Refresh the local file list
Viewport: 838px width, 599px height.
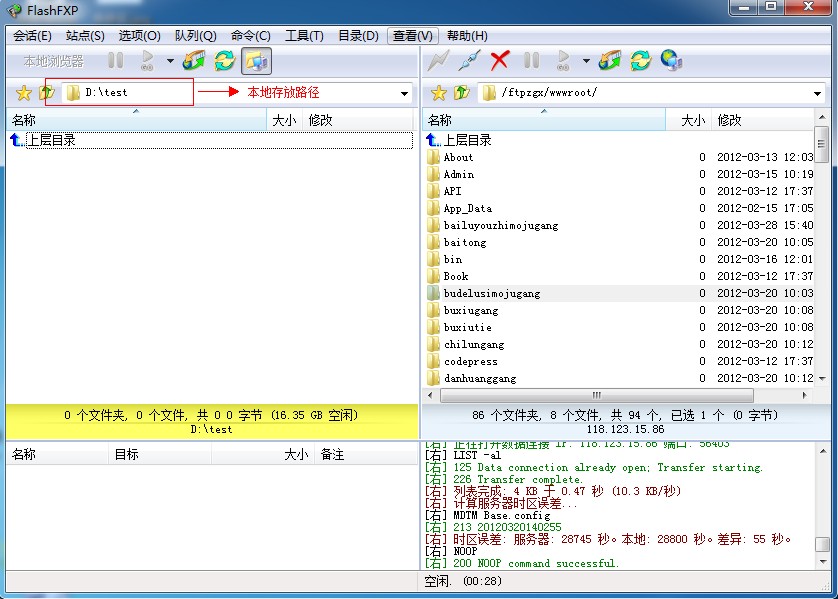(225, 61)
